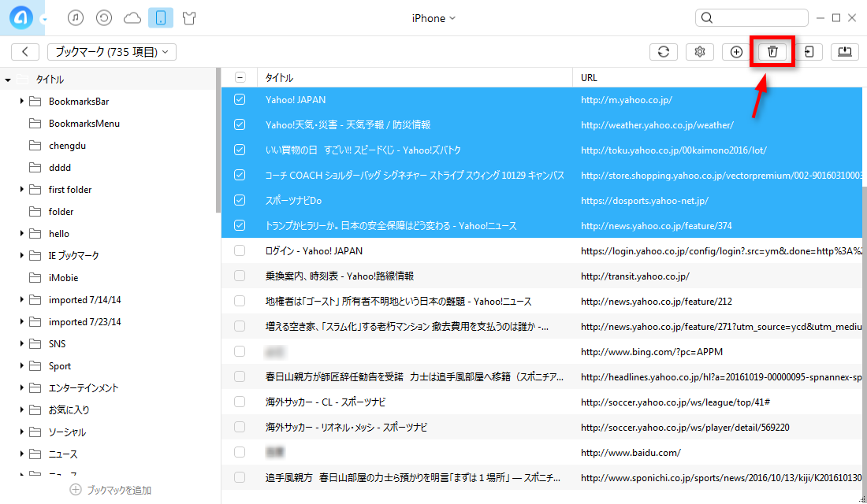Screen dimensions: 867x504
Task: Open the iPhone device dropdown
Action: 433,18
